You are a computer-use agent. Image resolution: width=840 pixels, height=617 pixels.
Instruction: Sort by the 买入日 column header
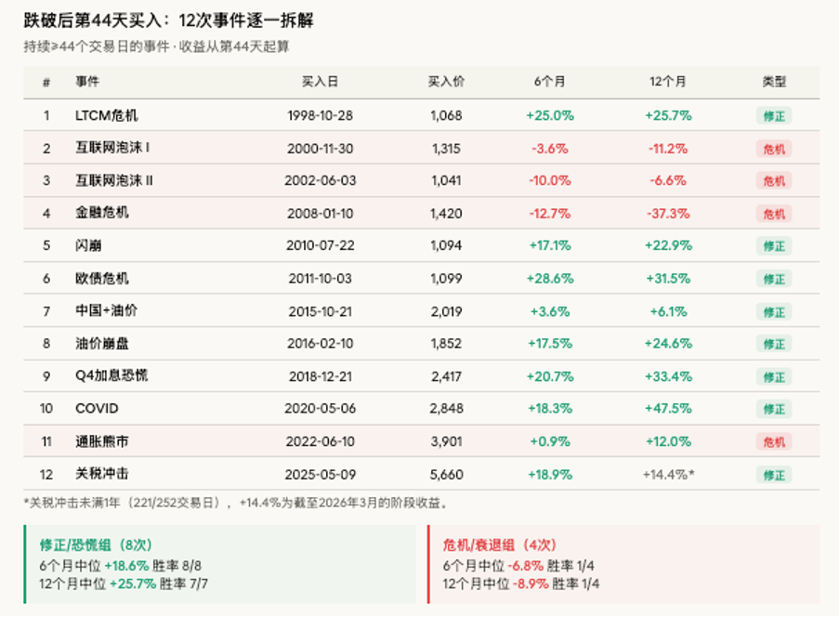click(321, 82)
